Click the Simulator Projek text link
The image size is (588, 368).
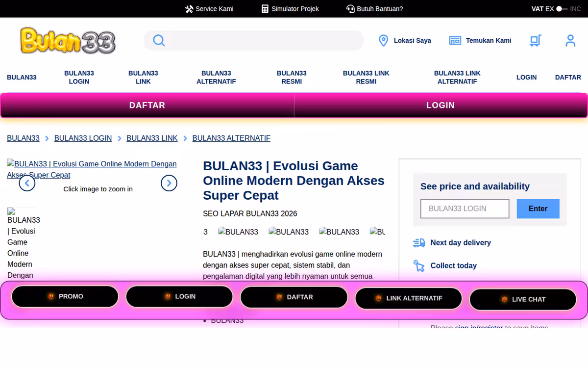click(295, 9)
